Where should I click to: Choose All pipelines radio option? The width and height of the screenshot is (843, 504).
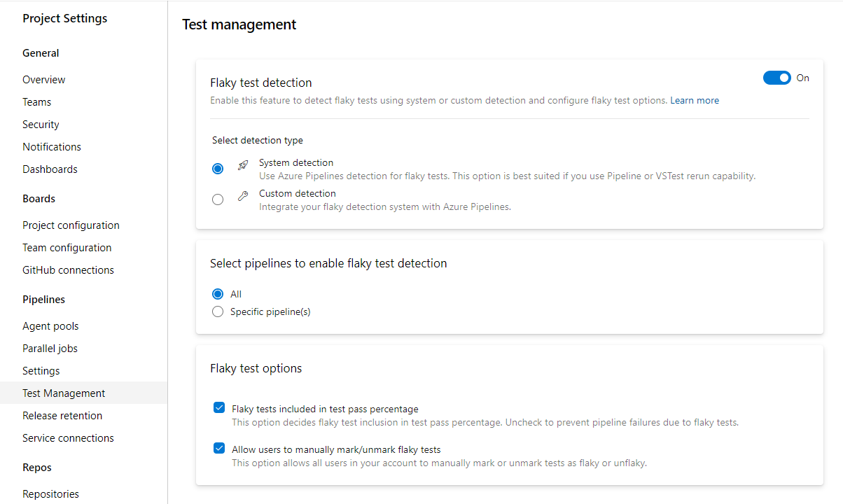click(x=218, y=294)
